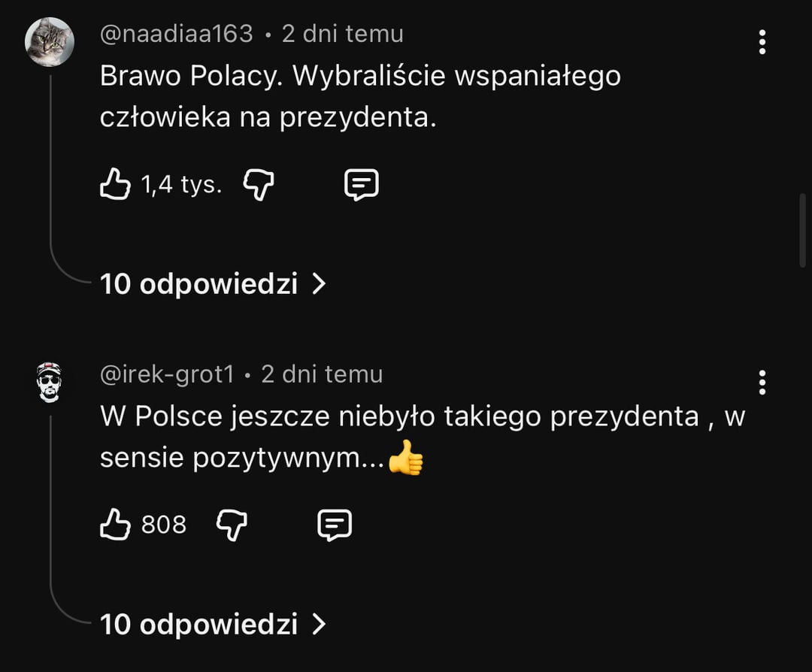Dislike the comment by @naadiaa163
This screenshot has width=812, height=672.
259,184
